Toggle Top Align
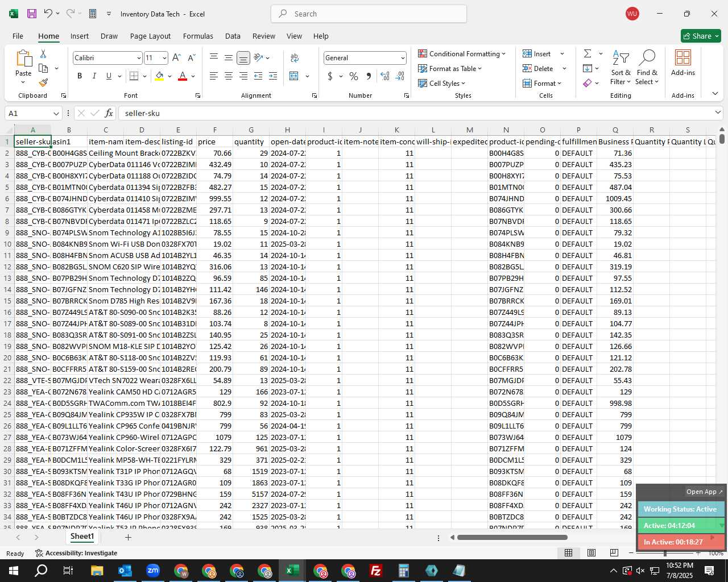The image size is (728, 582). click(x=214, y=57)
